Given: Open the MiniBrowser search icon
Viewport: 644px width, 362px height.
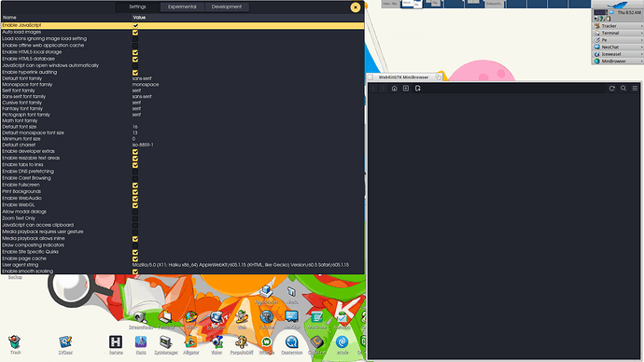Looking at the screenshot, I should pyautogui.click(x=623, y=89).
